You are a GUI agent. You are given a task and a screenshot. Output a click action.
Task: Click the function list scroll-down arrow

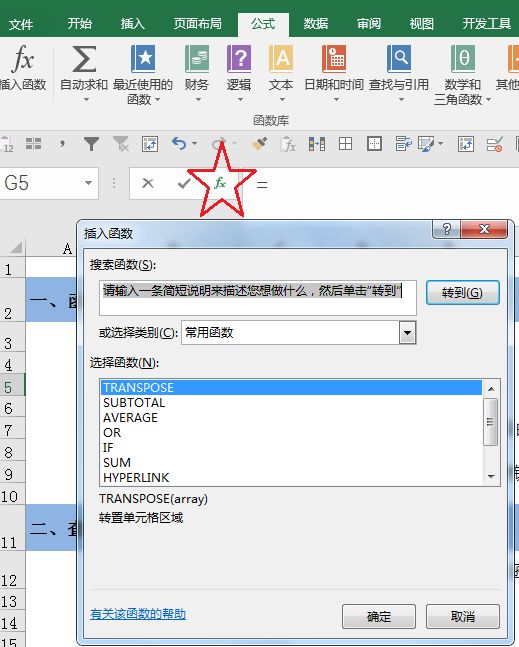491,477
